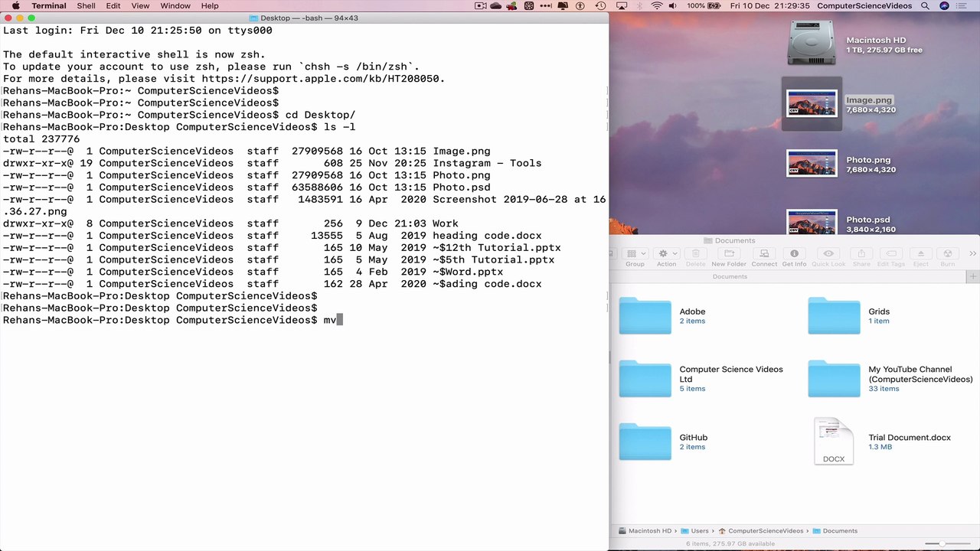Expand the Finder toolbar overflow chevrons
The image size is (980, 551).
[x=972, y=253]
